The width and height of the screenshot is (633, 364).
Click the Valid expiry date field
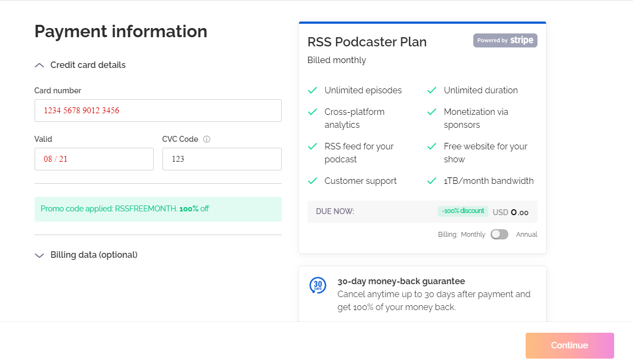click(94, 159)
